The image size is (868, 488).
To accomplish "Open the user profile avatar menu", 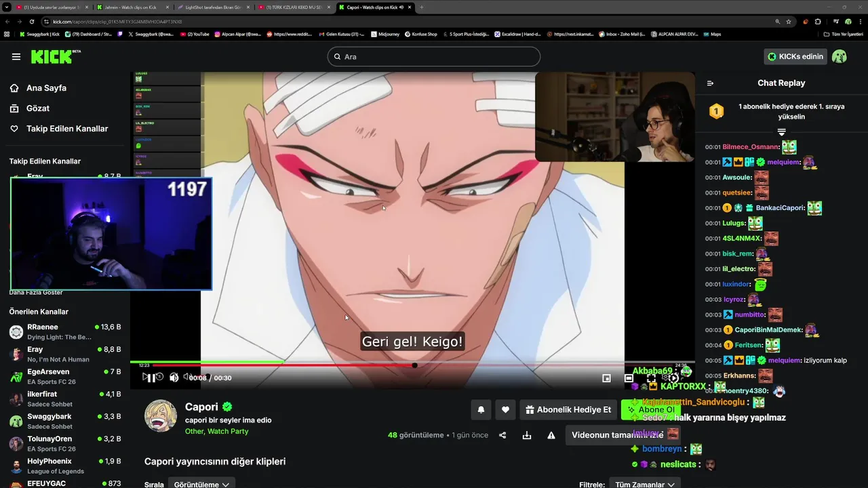I will point(840,56).
